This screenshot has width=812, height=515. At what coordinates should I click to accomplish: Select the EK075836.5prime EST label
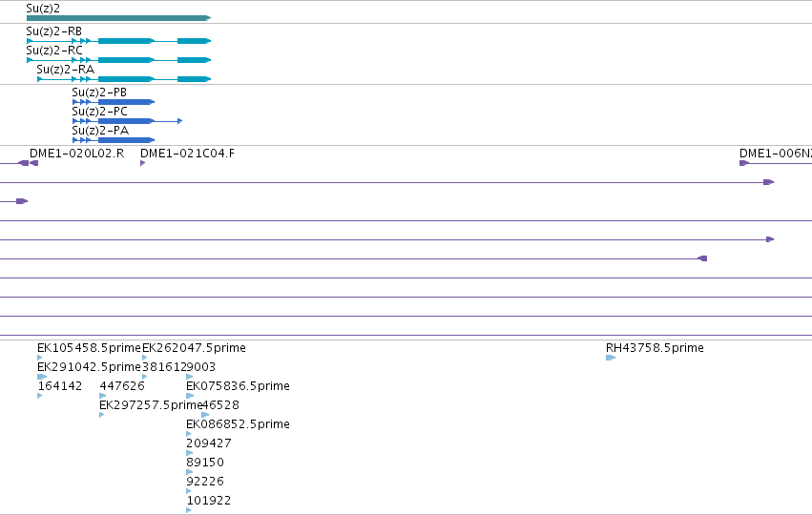tap(238, 386)
